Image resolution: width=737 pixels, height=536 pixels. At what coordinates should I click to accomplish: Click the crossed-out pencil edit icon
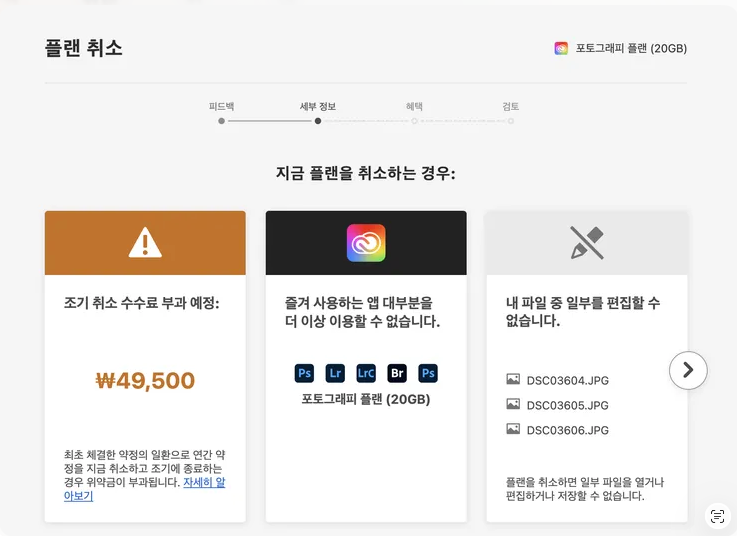point(587,243)
